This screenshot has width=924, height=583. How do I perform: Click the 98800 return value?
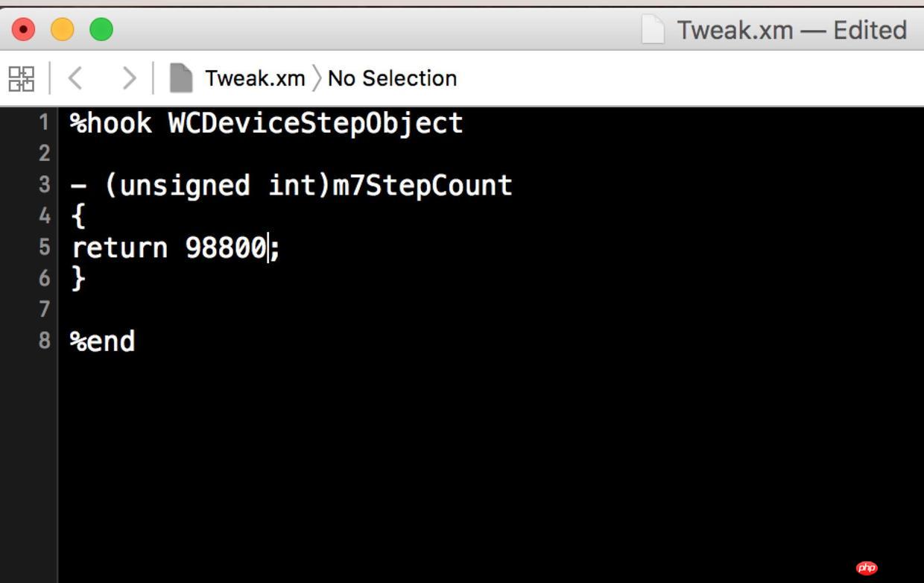pos(226,248)
